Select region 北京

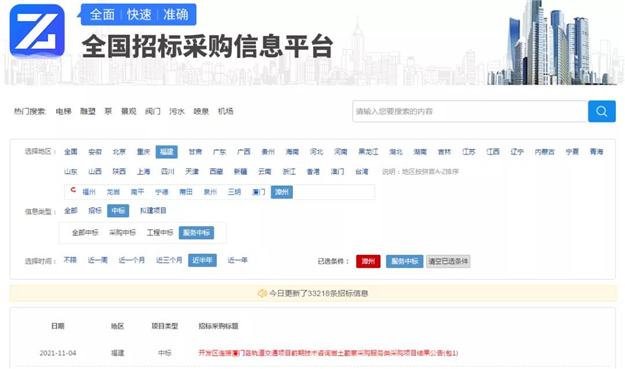coord(119,152)
